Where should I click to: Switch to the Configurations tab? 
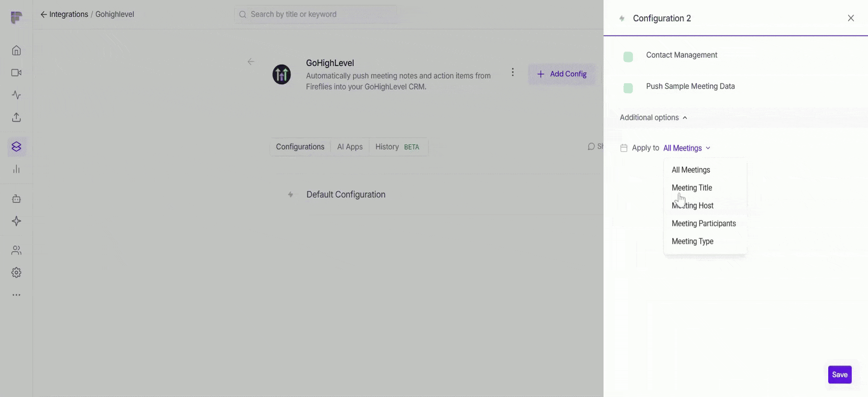point(300,147)
